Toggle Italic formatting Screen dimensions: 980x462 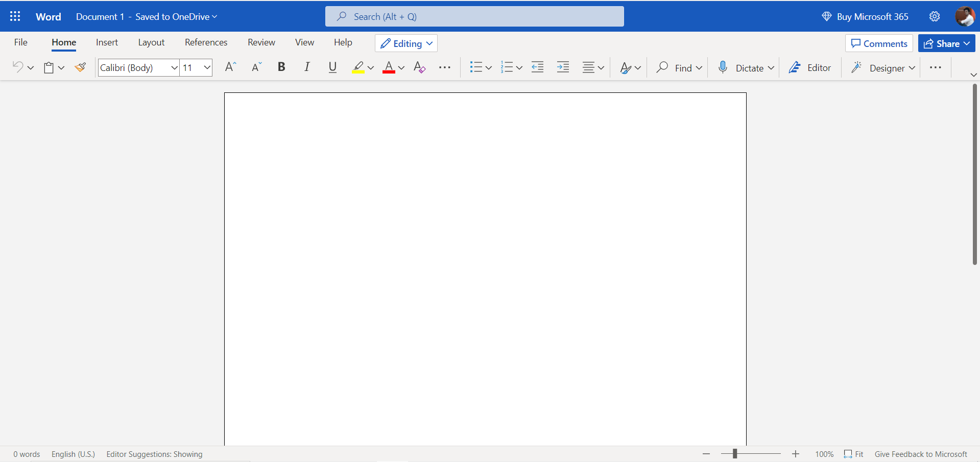(x=307, y=67)
